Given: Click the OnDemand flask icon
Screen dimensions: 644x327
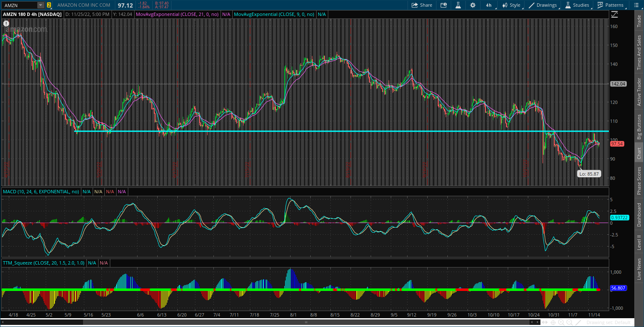Looking at the screenshot, I should point(458,5).
